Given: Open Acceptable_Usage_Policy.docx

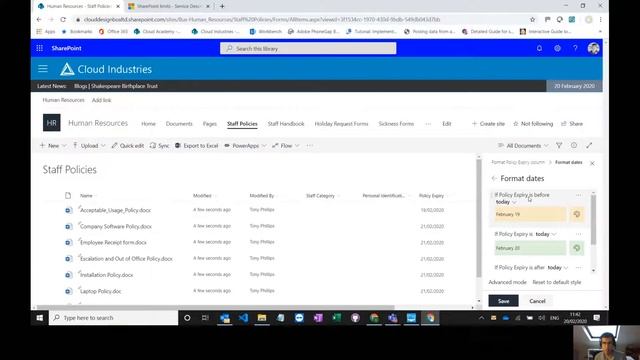Looking at the screenshot, I should point(115,210).
